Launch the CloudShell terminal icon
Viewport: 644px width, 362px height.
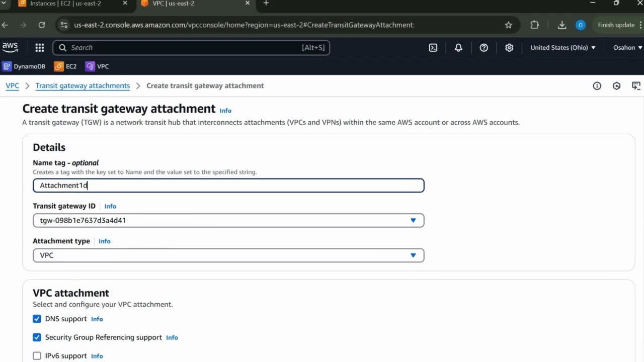(x=433, y=48)
